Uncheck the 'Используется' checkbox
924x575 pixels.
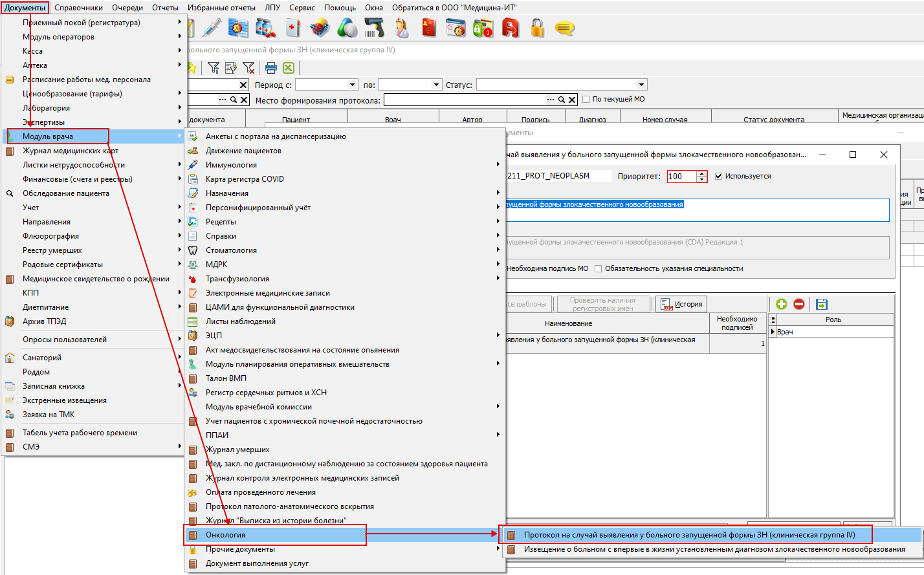coord(718,176)
